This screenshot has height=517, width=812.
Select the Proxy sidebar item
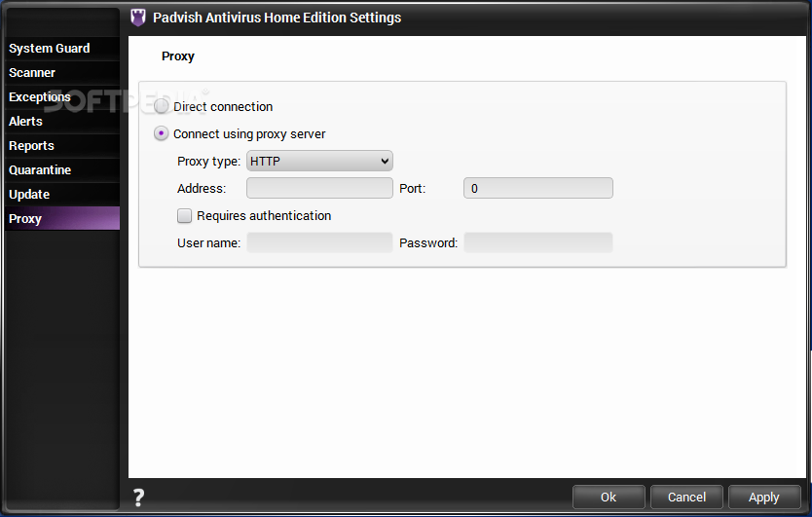point(62,219)
